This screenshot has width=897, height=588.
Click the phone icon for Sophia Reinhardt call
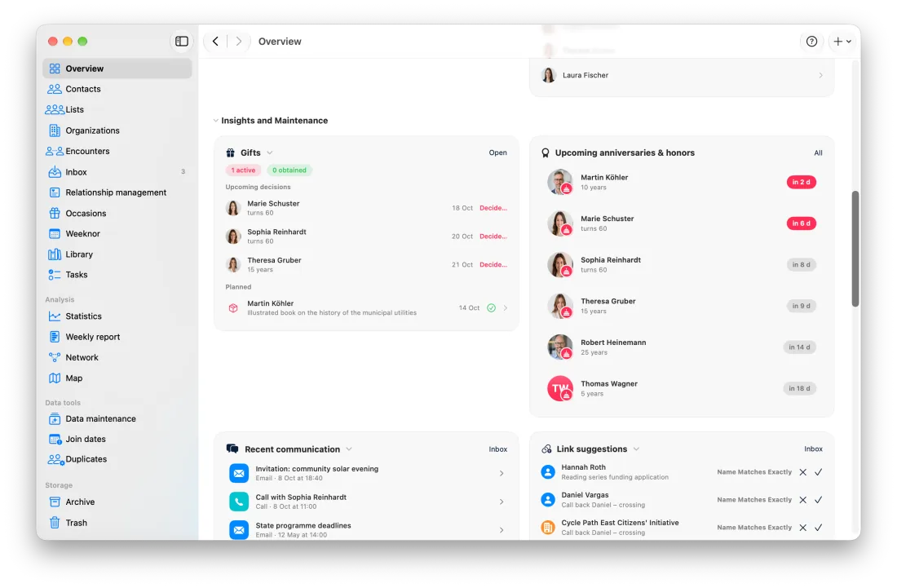click(239, 502)
